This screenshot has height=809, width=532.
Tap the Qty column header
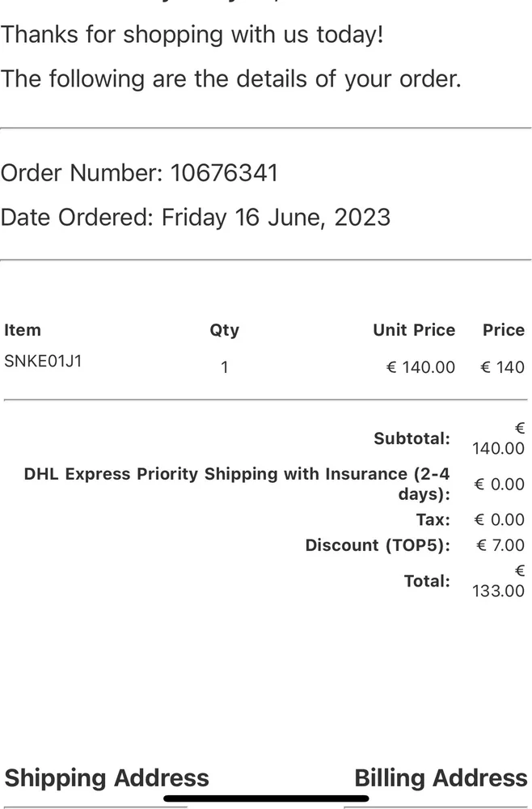tap(224, 330)
